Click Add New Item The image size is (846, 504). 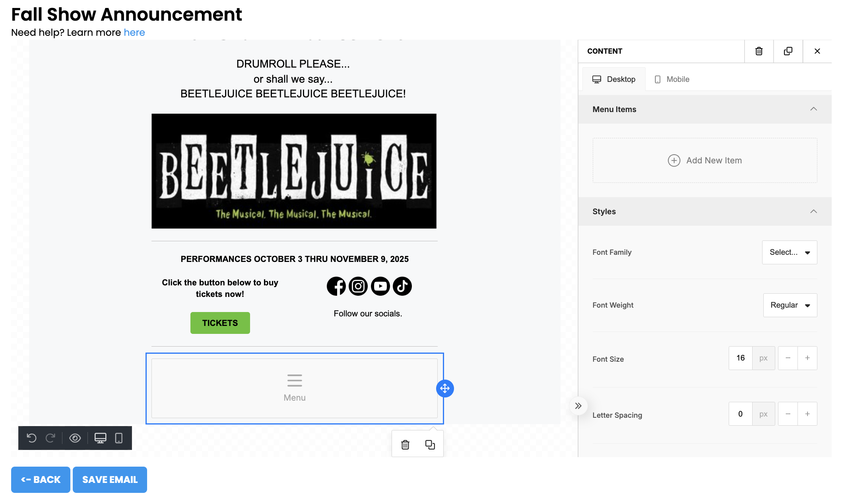click(704, 161)
